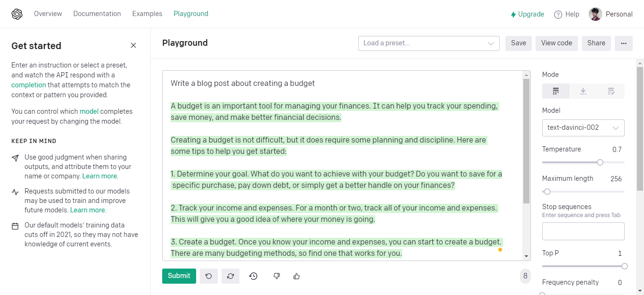Switch to Insert mode icon
This screenshot has height=295, width=644.
(583, 91)
